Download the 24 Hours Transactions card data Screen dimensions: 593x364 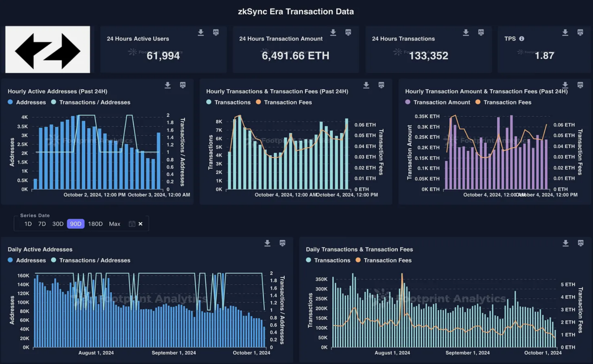coord(466,33)
